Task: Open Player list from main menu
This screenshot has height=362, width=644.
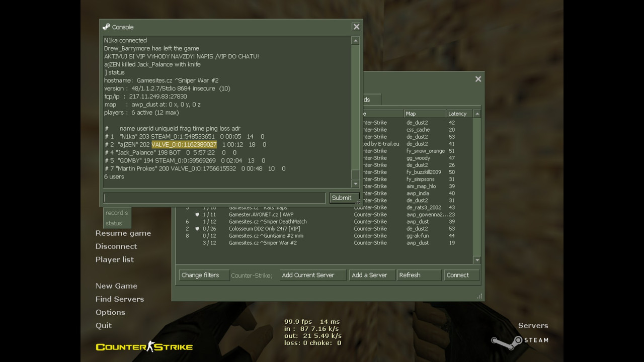Action: click(115, 259)
